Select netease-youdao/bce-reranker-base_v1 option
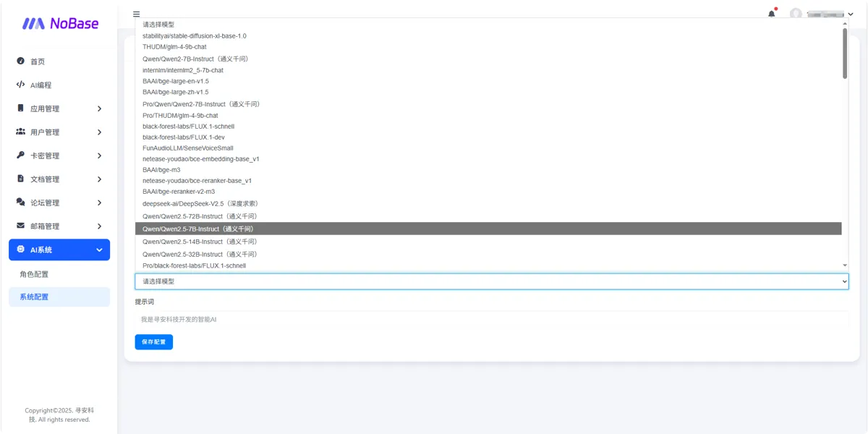The image size is (868, 434). [488, 180]
